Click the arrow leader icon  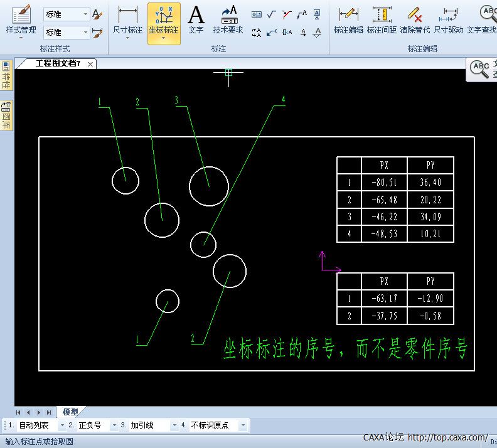(272, 33)
